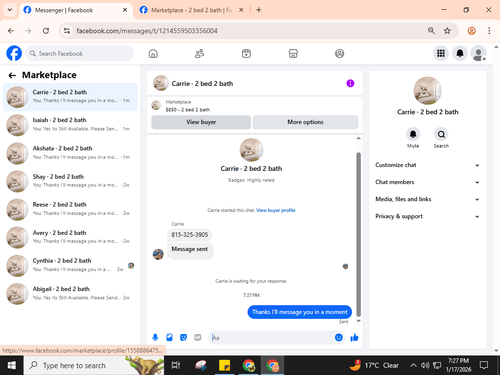Open Sticky Notes from the taskbar

click(x=224, y=365)
